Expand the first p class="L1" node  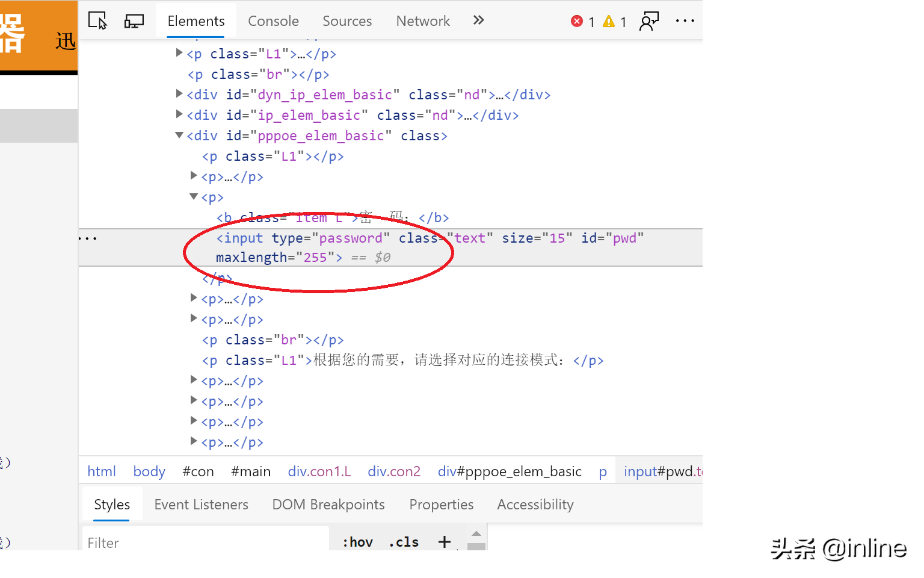click(x=179, y=52)
